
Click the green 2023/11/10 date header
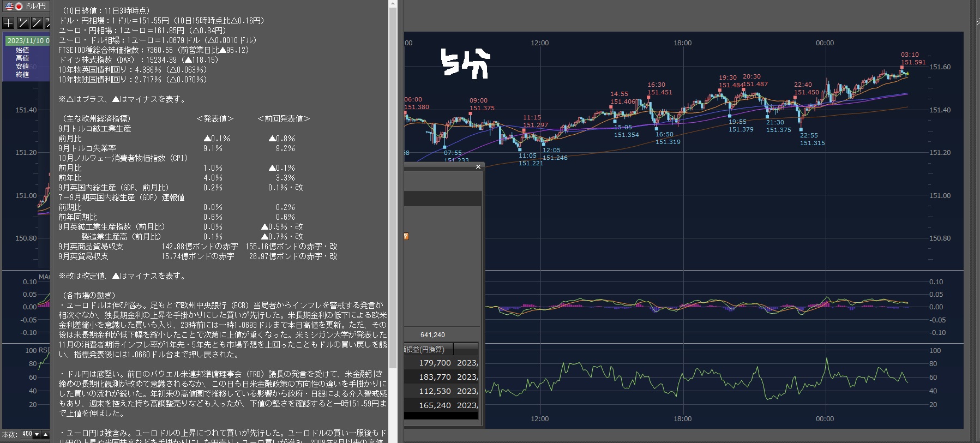tap(27, 41)
